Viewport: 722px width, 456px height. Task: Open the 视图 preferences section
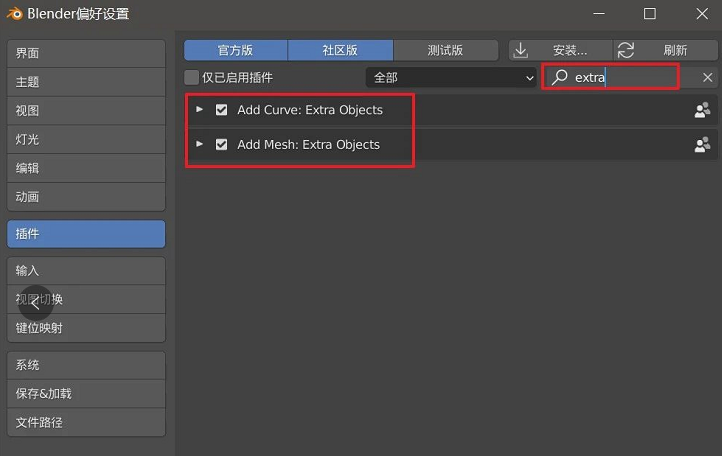tap(86, 111)
